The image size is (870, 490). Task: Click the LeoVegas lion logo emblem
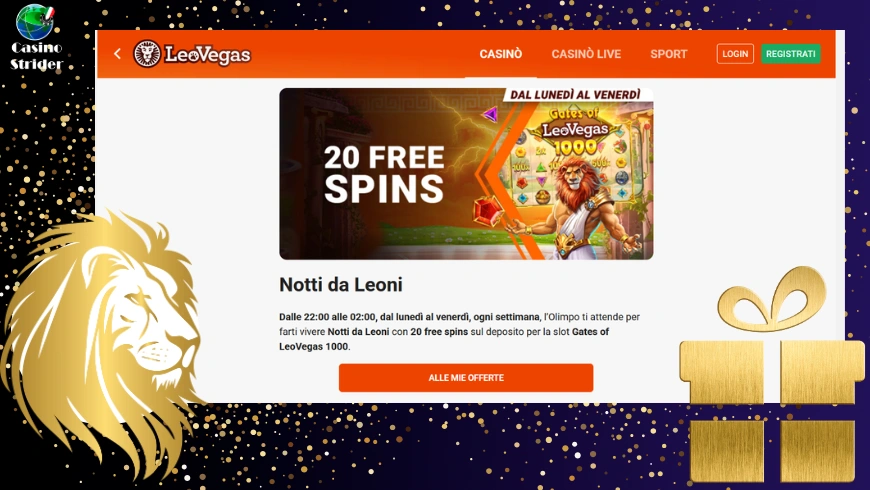pos(147,54)
